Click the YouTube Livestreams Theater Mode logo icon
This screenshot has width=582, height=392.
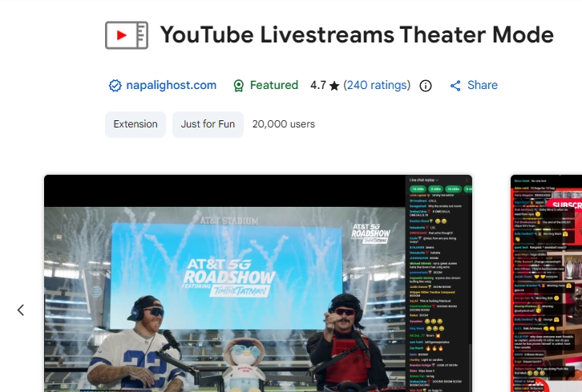pos(127,35)
